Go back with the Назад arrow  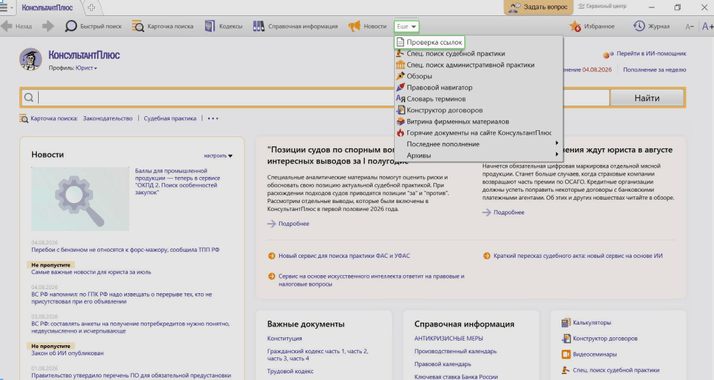pos(17,26)
